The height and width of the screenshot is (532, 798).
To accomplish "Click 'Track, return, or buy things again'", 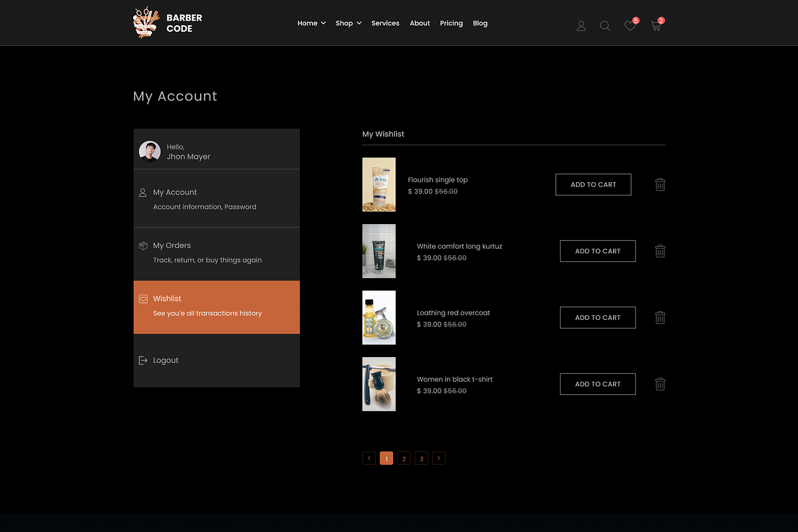I will [207, 260].
